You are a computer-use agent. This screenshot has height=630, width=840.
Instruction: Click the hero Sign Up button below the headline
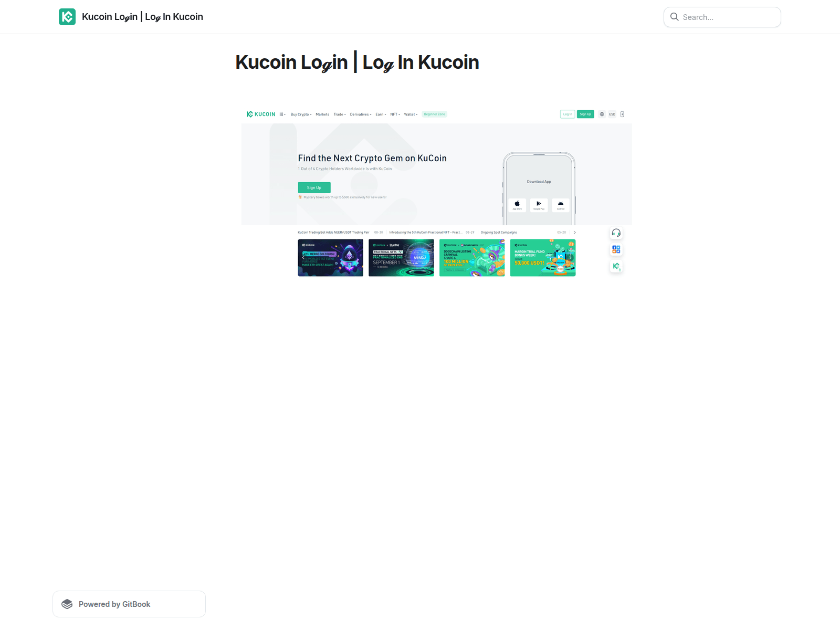point(314,187)
